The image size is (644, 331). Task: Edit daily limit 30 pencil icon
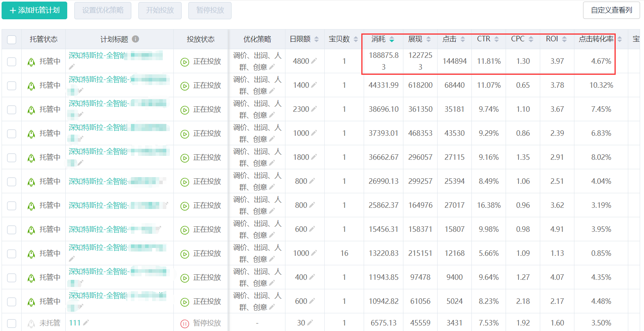(x=310, y=322)
